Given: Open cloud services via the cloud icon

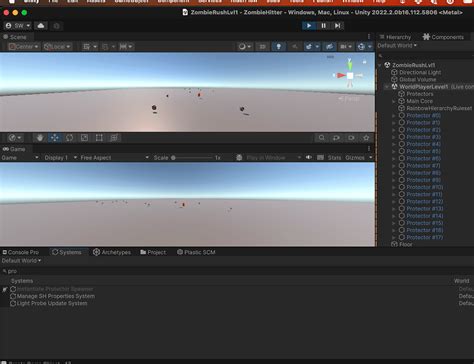Looking at the screenshot, I should click(x=41, y=26).
